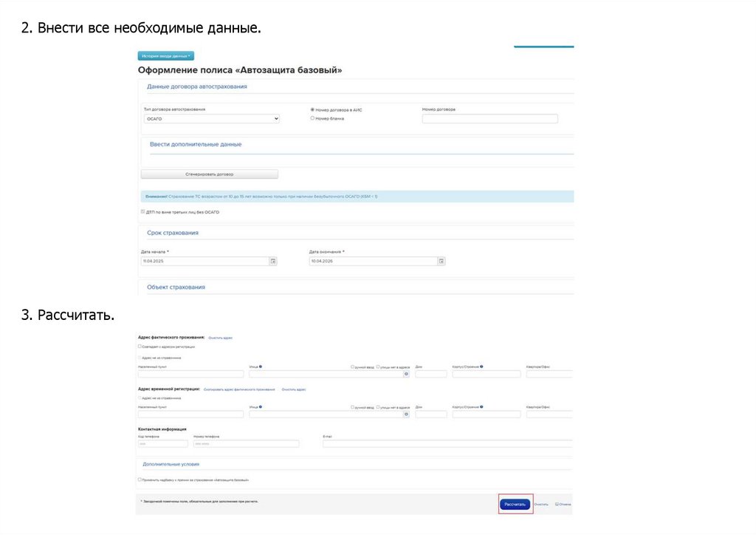Open calendar icon for Дата окончания
Screen dimensions: 756x535
[441, 261]
